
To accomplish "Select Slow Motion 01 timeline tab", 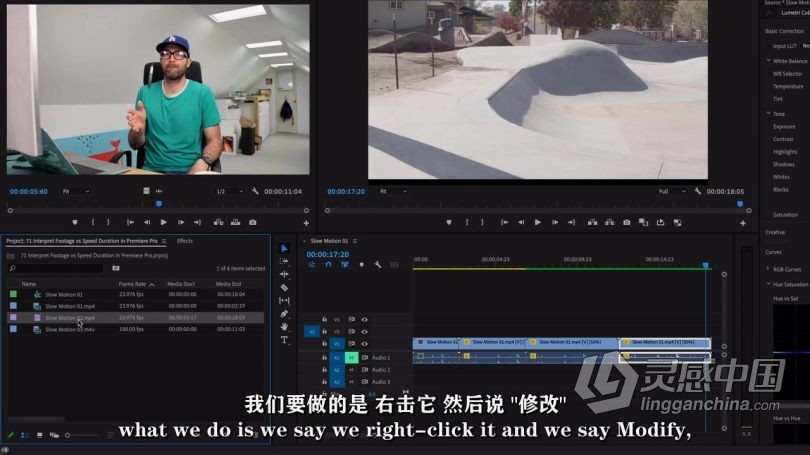I will (x=329, y=241).
